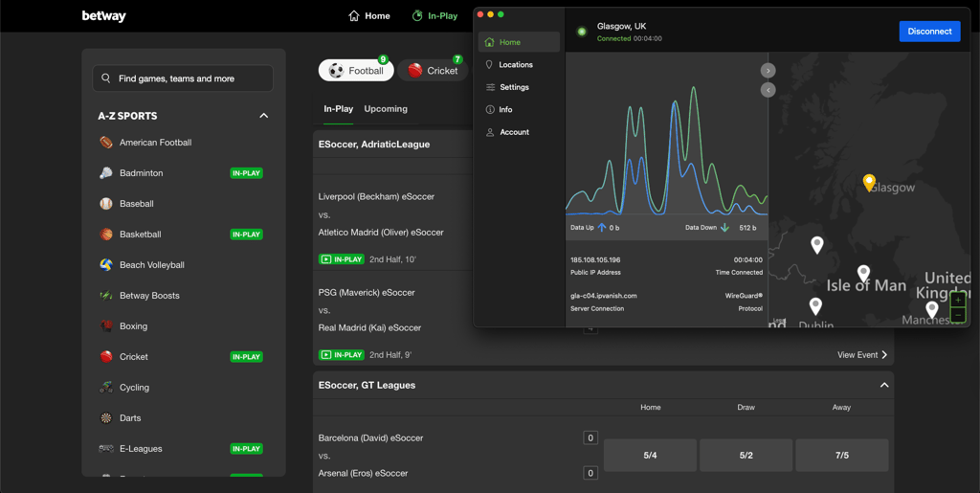Screen dimensions: 980x493
Task: Open Cycling in the sports list
Action: click(134, 388)
